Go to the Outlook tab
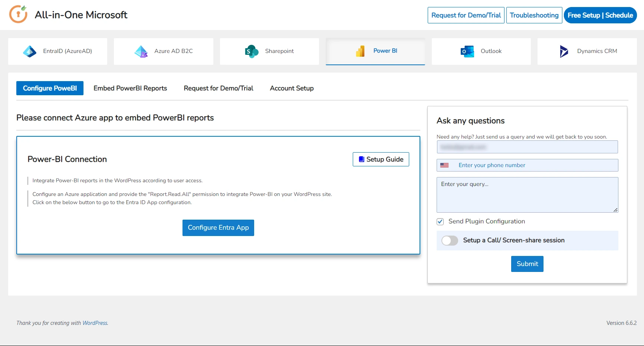 coord(481,51)
